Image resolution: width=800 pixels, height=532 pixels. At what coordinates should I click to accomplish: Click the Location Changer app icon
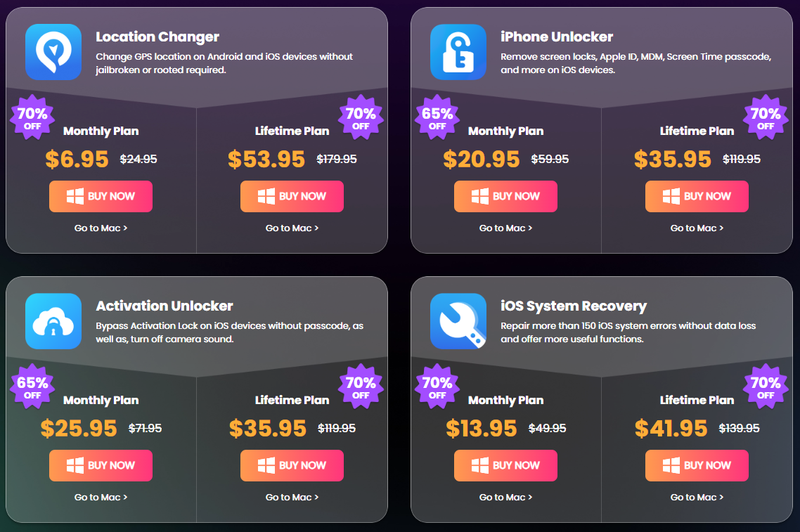pos(53,52)
